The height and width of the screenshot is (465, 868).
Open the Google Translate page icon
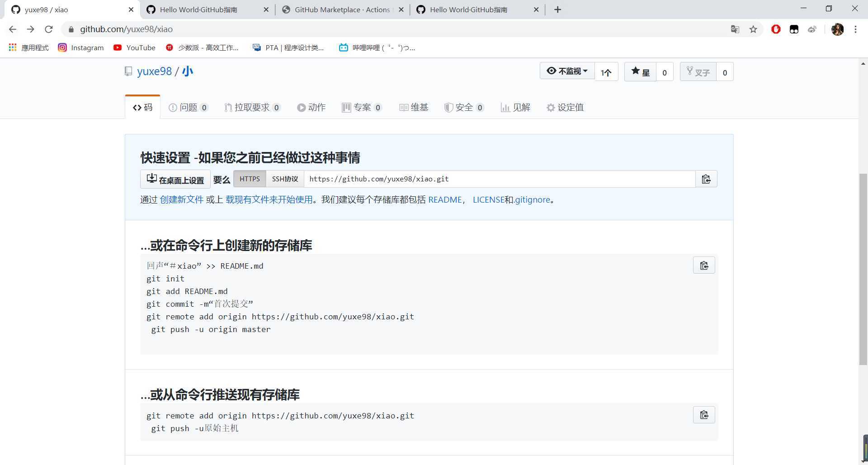click(735, 29)
